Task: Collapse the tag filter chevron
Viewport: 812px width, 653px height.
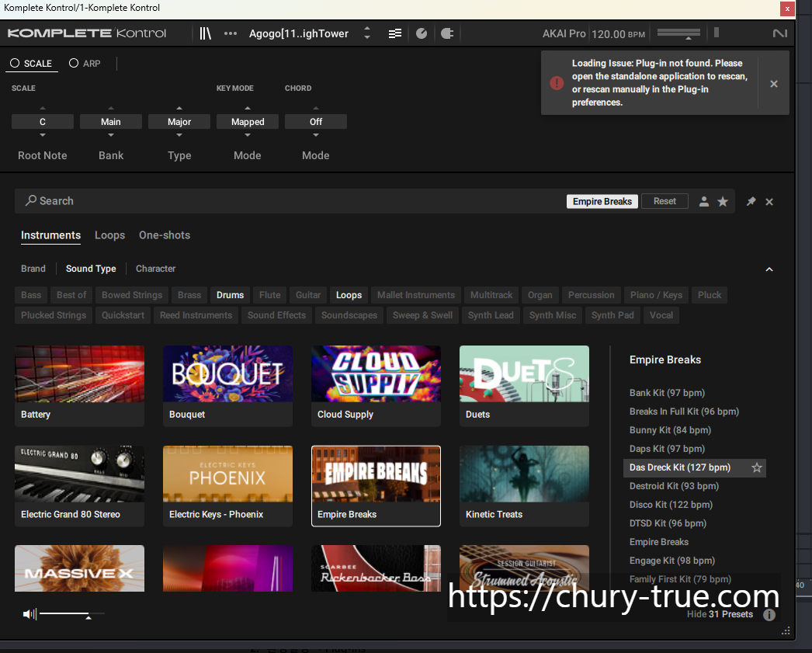Action: point(769,269)
